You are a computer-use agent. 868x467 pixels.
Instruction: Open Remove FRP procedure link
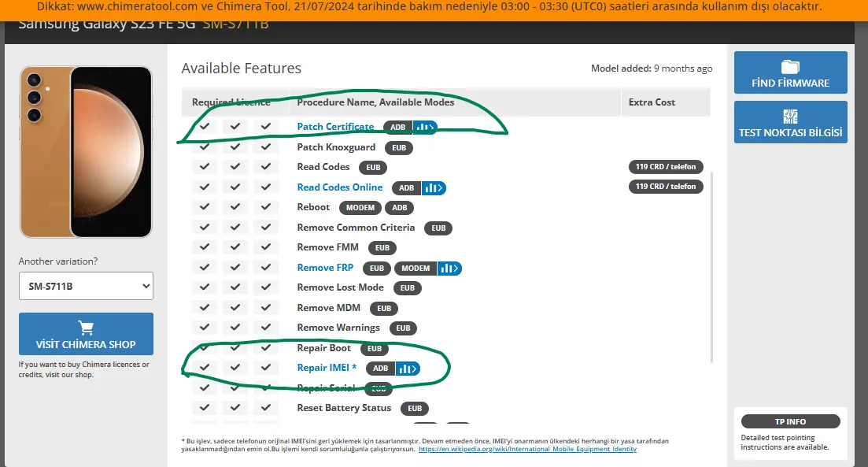(x=325, y=268)
